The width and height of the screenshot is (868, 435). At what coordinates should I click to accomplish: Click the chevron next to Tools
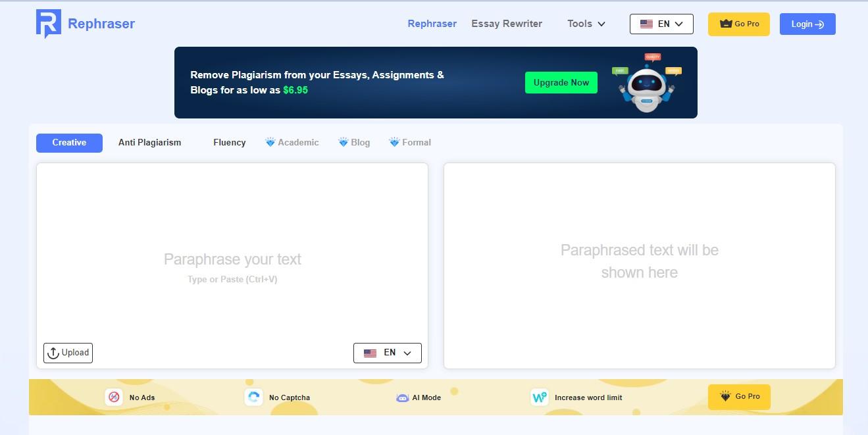[x=601, y=24]
